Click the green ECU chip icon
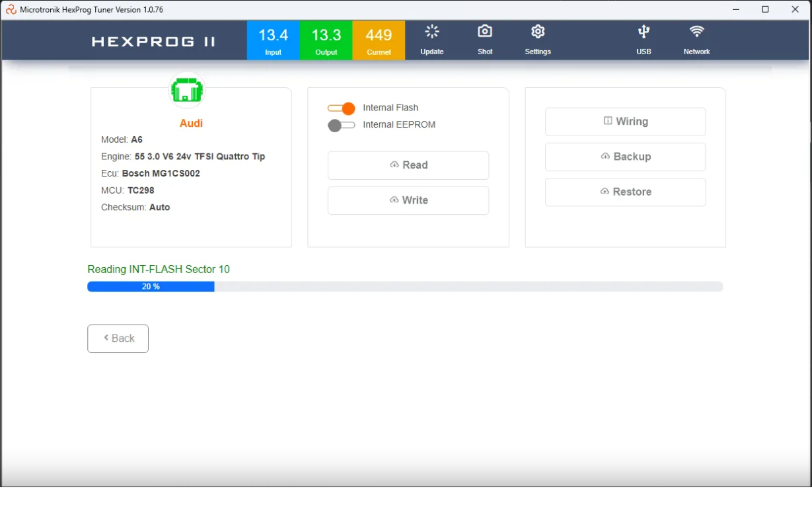The width and height of the screenshot is (812, 511). click(187, 91)
